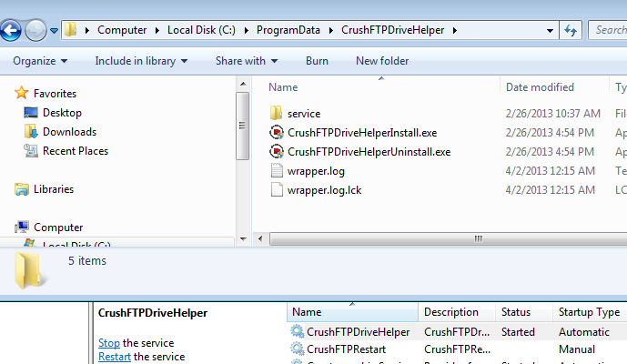Click the Downloads folder icon

point(31,131)
